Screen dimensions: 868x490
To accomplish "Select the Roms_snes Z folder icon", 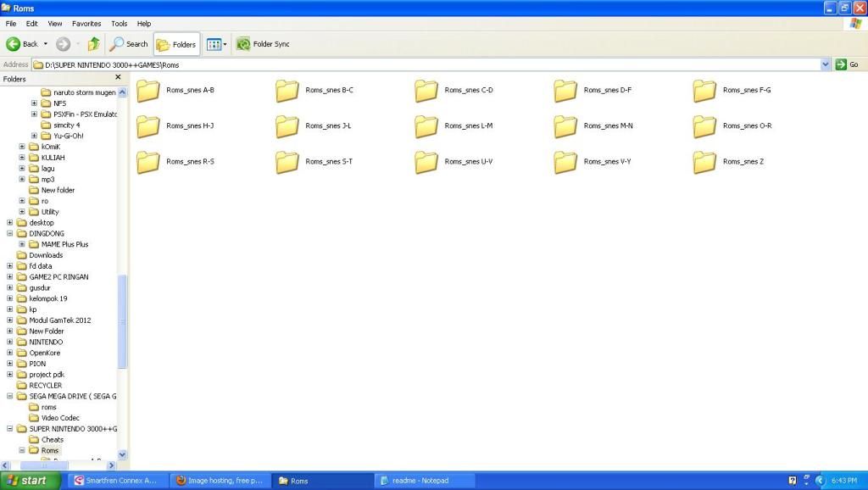I will (704, 163).
